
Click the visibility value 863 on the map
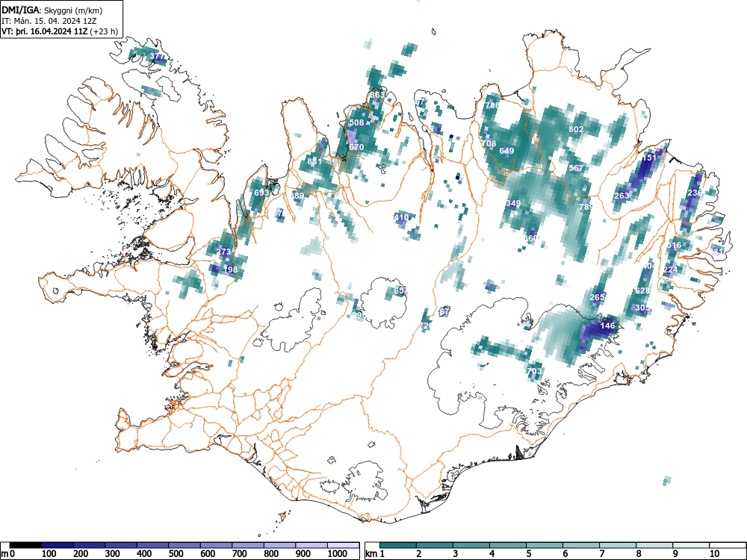pyautogui.click(x=376, y=95)
